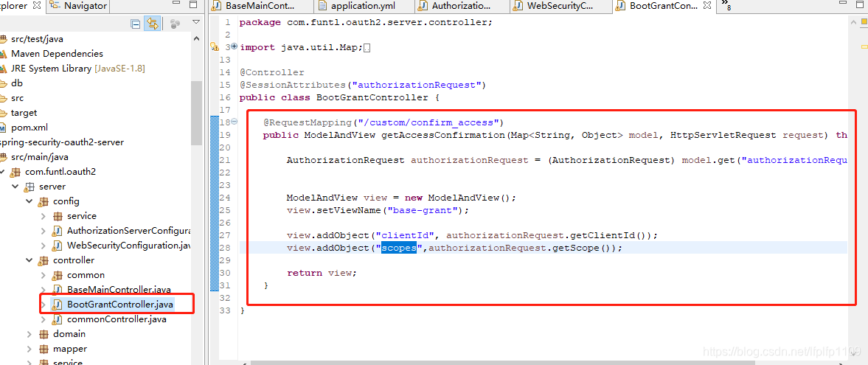Toggle Link with Editor button
The width and height of the screenshot is (868, 365).
152,24
